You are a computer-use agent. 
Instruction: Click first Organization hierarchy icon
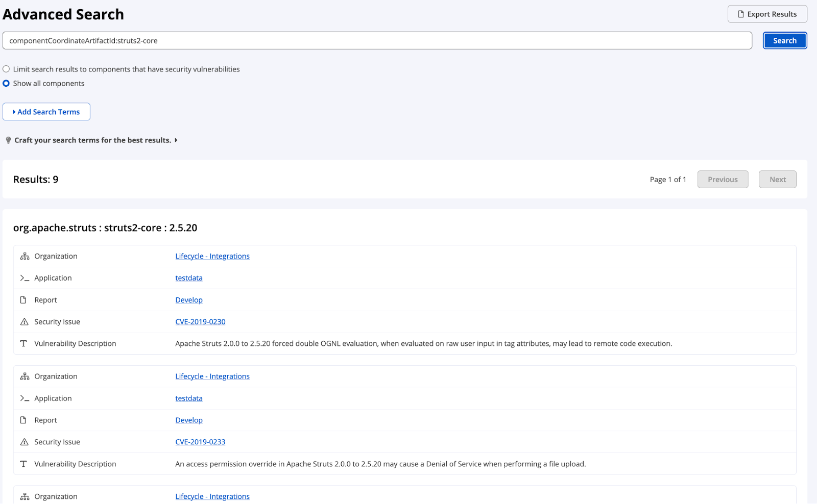[25, 256]
